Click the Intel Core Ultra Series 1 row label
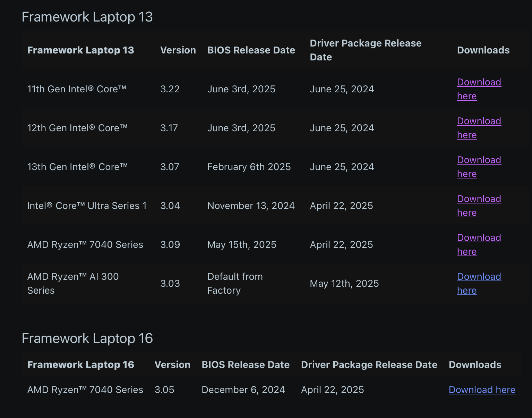The width and height of the screenshot is (532, 418). [x=87, y=206]
